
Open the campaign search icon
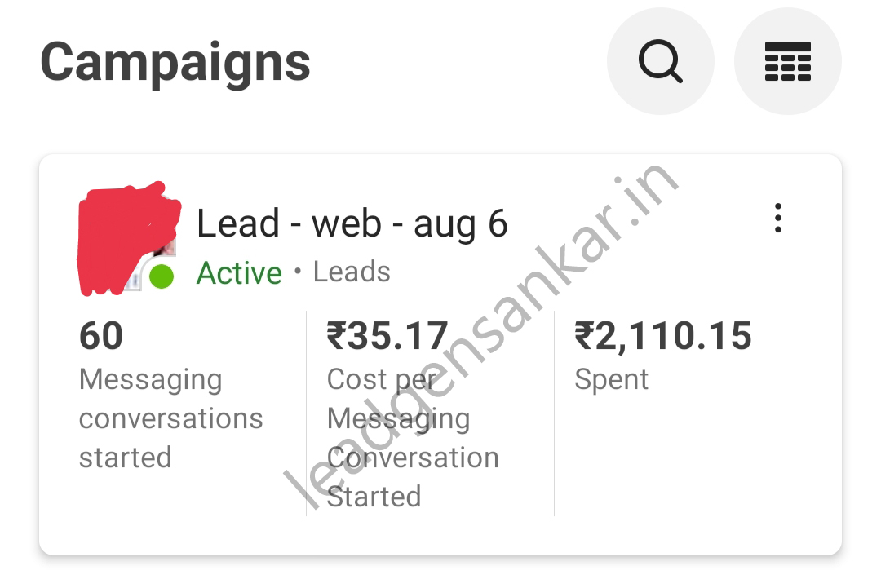pos(660,61)
